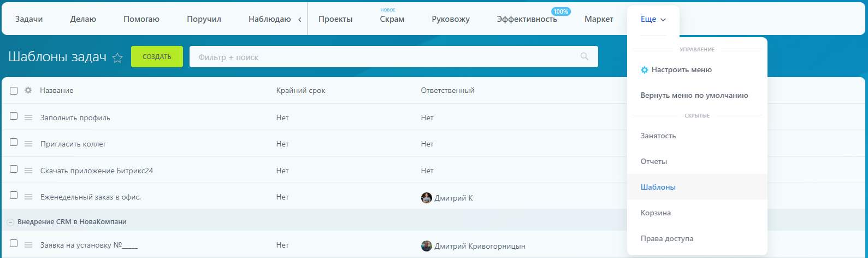Viewport: 868px width, 258px height.
Task: Open row menu for Заявка на установку
Action: (28, 245)
